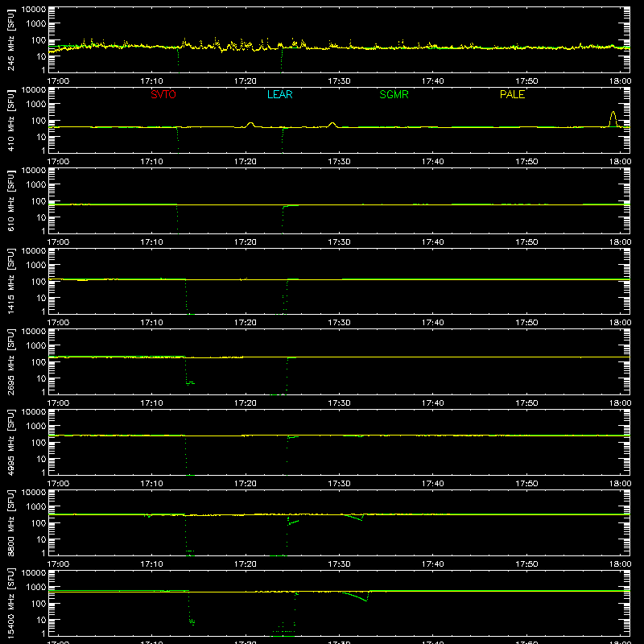Click the 17:50 label under the 1415 MHz plot
Viewport: 644px width, 644px height.
(526, 323)
